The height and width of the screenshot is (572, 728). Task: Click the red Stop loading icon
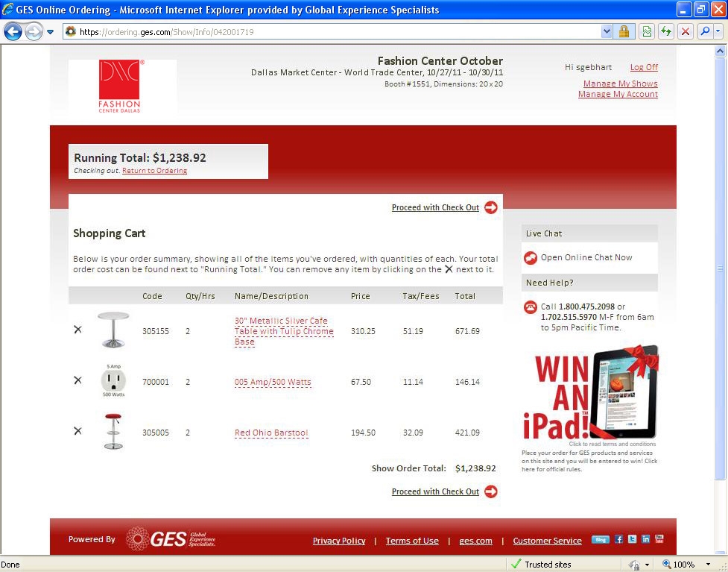(685, 31)
